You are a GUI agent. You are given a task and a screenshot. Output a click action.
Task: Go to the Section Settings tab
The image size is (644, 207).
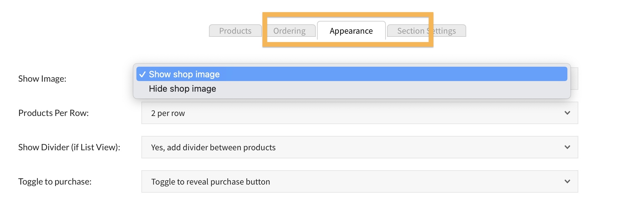(426, 31)
